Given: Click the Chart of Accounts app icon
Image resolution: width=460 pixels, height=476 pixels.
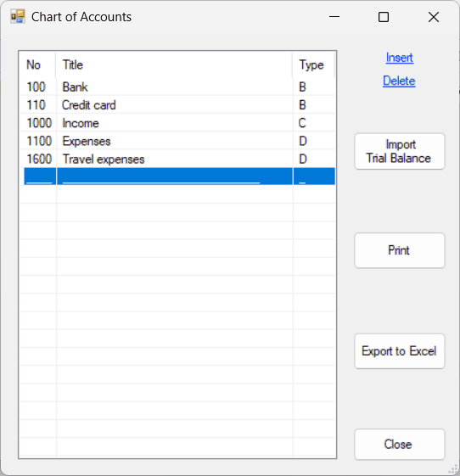Looking at the screenshot, I should pos(18,16).
